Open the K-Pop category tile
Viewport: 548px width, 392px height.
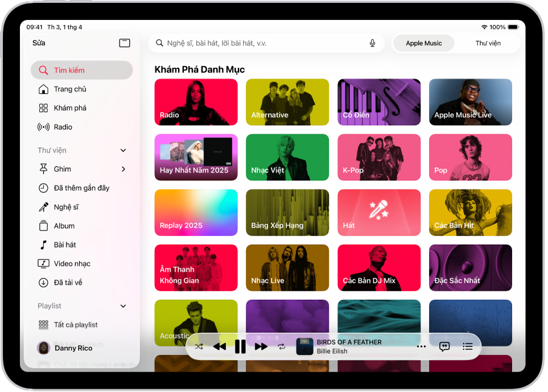pos(379,157)
